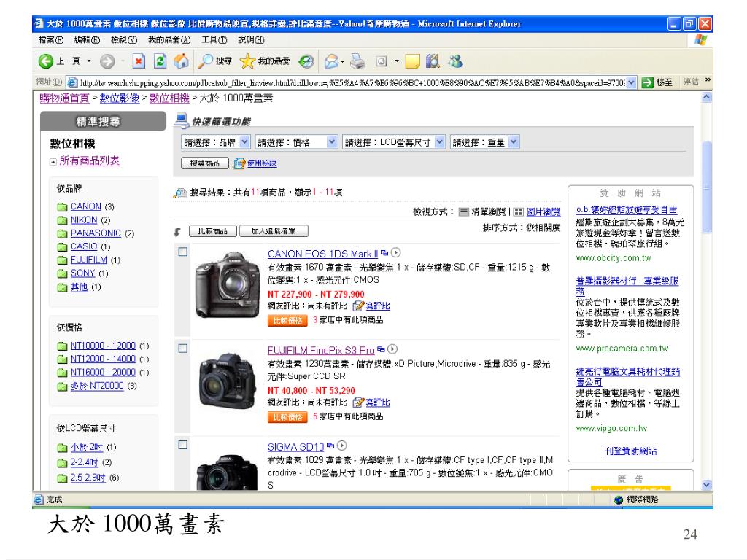Click the 比較商品 button
The image size is (747, 560).
(213, 231)
